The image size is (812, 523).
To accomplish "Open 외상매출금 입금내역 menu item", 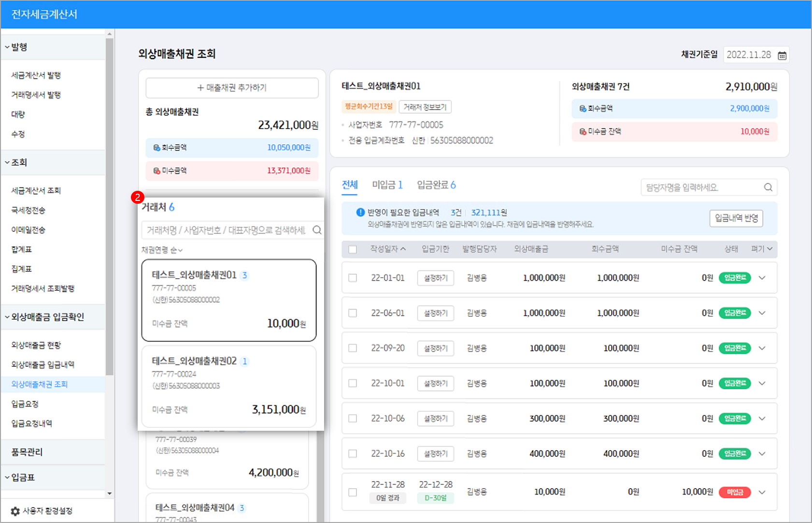I will tap(43, 365).
